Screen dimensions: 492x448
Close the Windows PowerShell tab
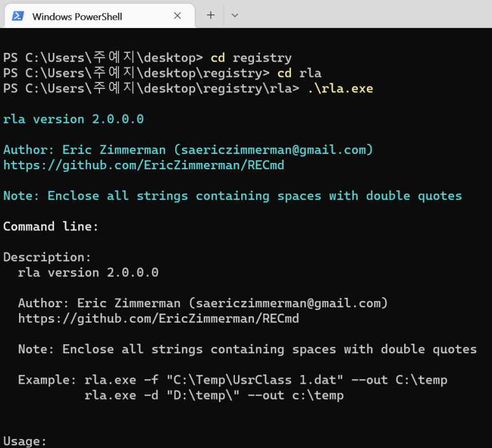(178, 16)
